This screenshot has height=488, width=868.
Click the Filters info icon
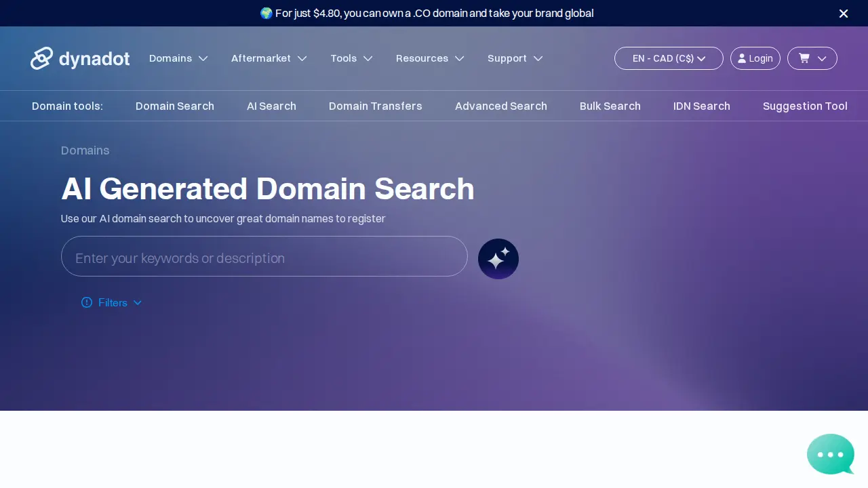click(x=87, y=302)
